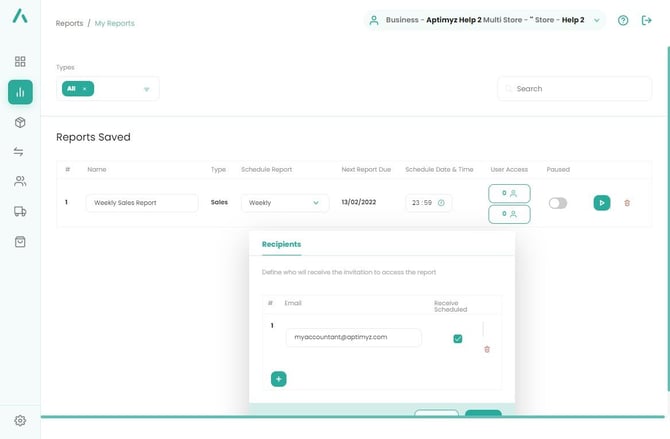Open the Products box icon in sidebar
This screenshot has height=439, width=670.
pos(20,122)
